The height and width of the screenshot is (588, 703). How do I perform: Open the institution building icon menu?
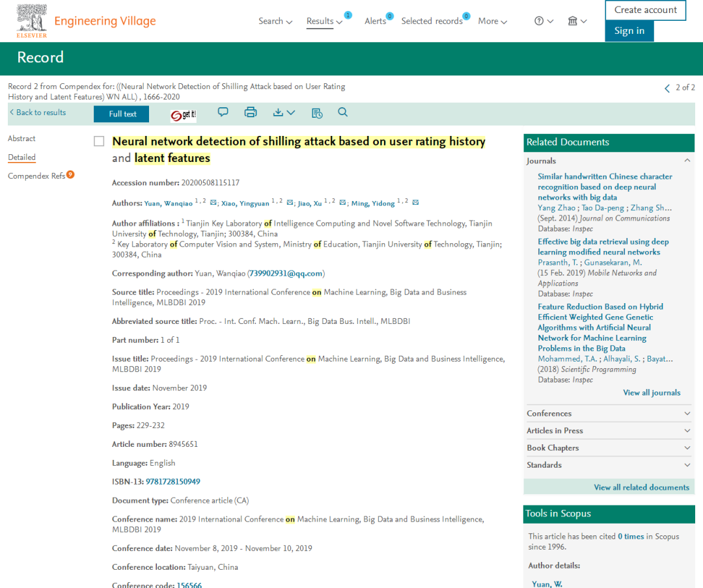573,21
